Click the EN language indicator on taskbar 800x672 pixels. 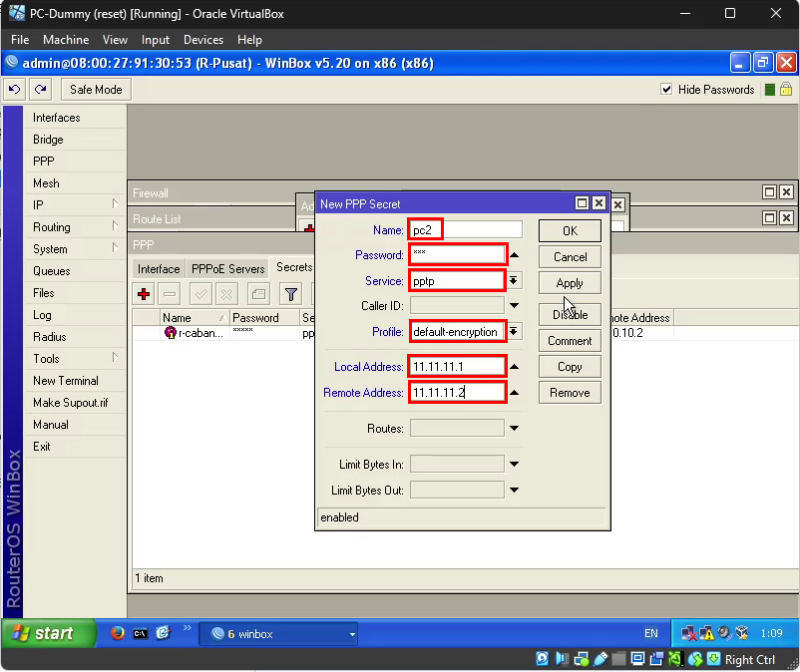click(651, 633)
